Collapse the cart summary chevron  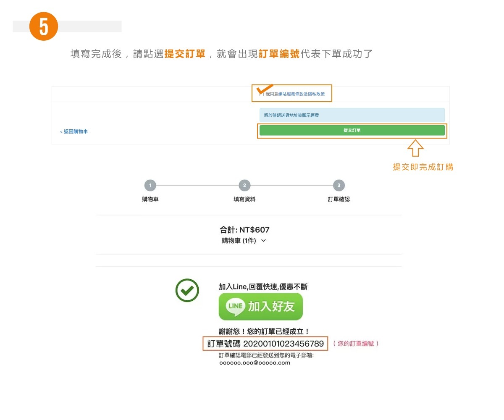(x=263, y=241)
